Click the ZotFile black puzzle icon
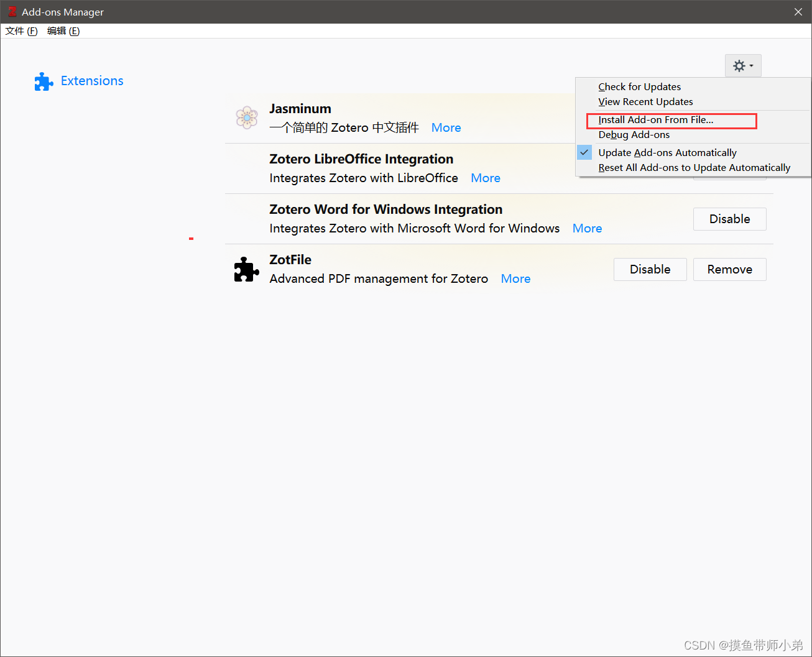The width and height of the screenshot is (812, 657). pos(247,269)
